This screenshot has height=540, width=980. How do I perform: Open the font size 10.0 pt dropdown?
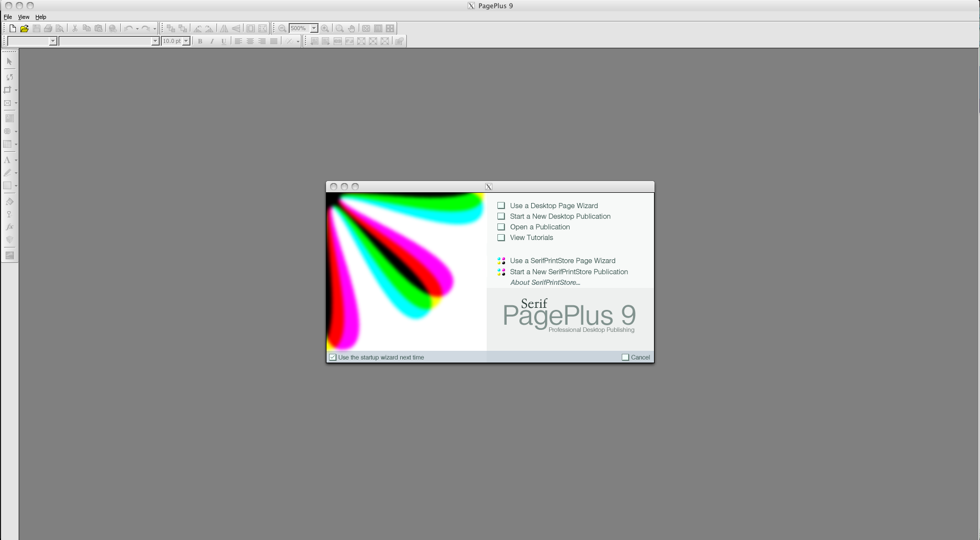[186, 41]
